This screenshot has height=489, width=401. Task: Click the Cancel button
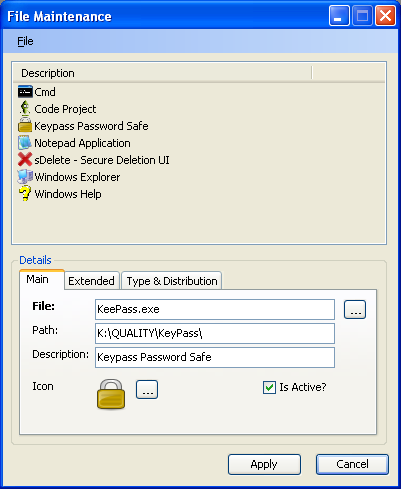coord(352,464)
